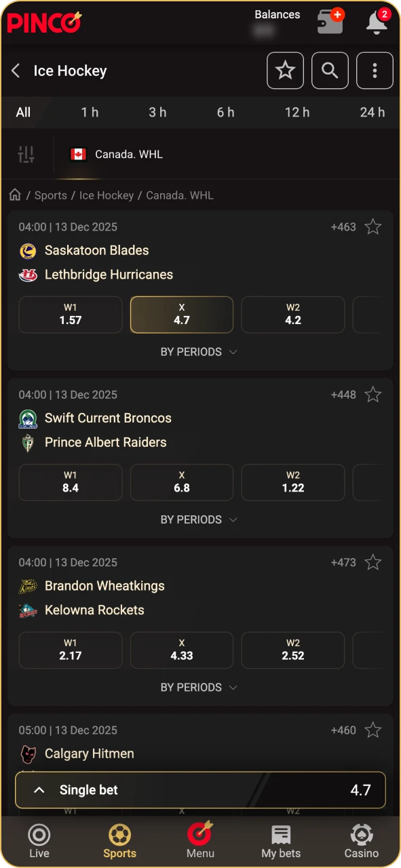This screenshot has height=868, width=401.
Task: Select the W2 odds 1.22 for Prince Albert Raiders
Action: click(292, 482)
